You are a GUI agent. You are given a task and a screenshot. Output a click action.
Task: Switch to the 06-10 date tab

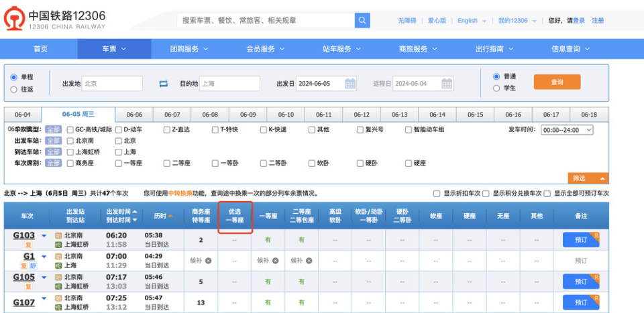[x=286, y=115]
